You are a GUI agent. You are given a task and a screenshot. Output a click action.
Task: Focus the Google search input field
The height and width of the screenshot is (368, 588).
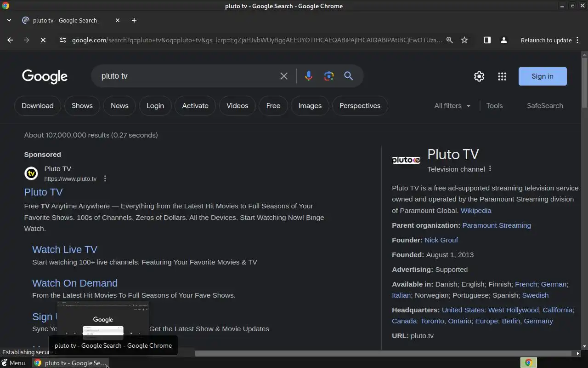pos(187,76)
